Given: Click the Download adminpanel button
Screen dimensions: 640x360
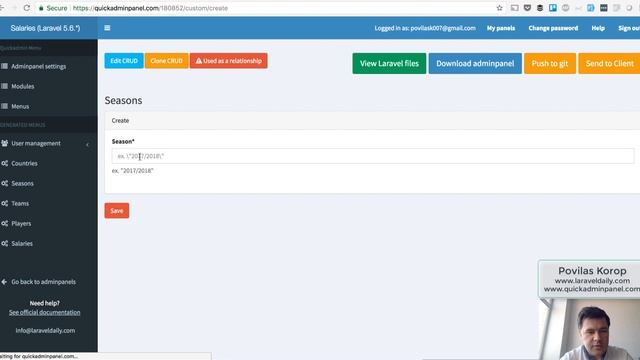Looking at the screenshot, I should pyautogui.click(x=475, y=63).
